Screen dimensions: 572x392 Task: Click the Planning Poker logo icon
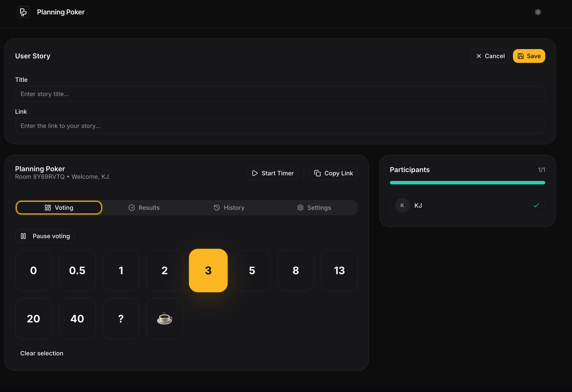coord(23,12)
